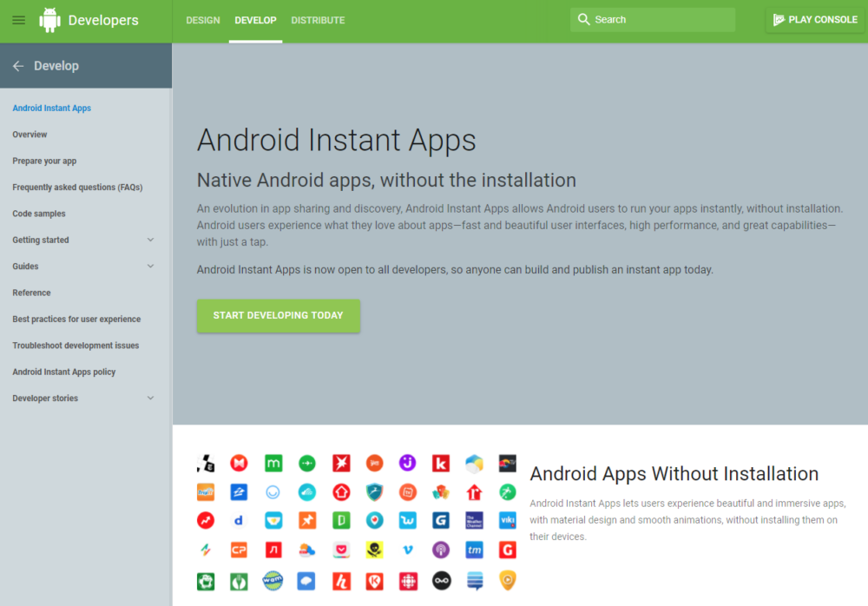Click the TripIt app icon

pyautogui.click(x=206, y=492)
